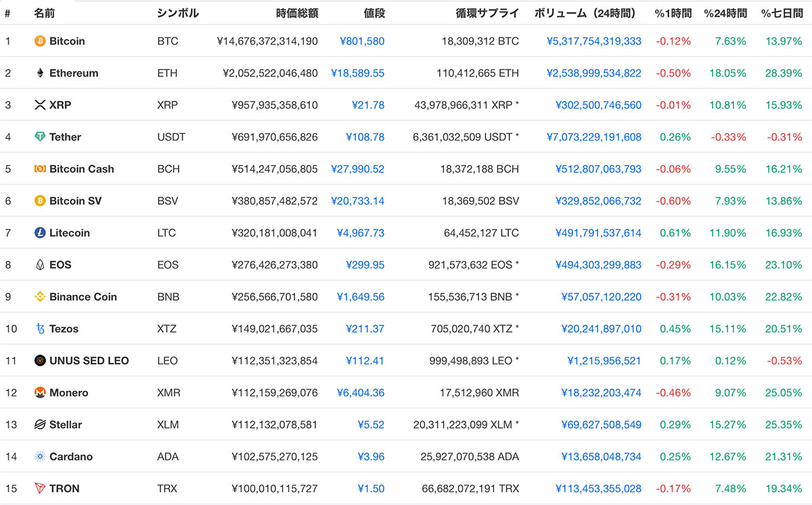Screen dimensions: 812x505
Task: Click Ethereum price ¥18,589.55
Action: click(x=357, y=73)
